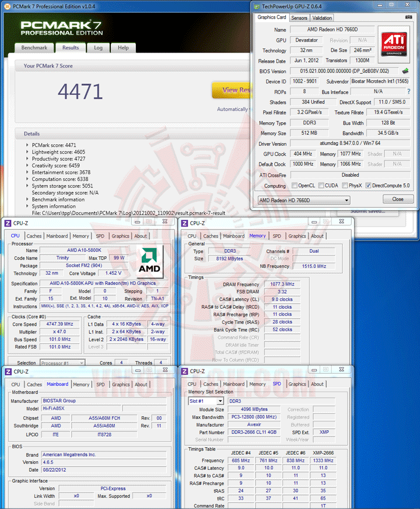This screenshot has width=420, height=509.
Task: Select Mainboard tab in CPU-Z Memory window
Action: point(233,236)
